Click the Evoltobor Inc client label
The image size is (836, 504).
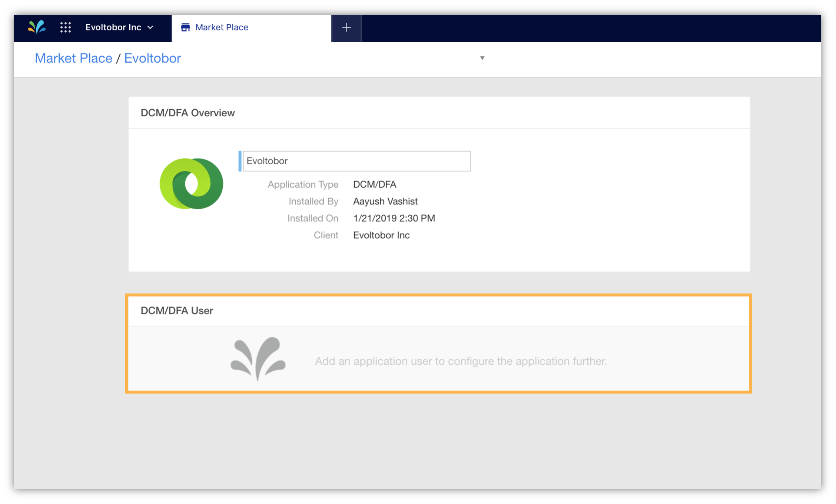coord(381,235)
